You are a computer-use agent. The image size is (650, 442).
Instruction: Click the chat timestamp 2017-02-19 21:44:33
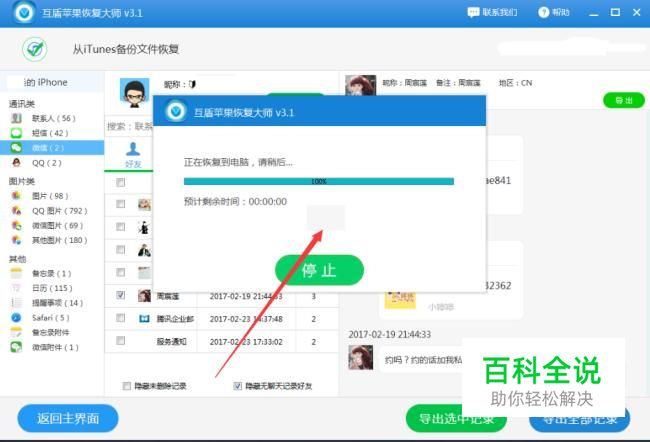(x=389, y=334)
